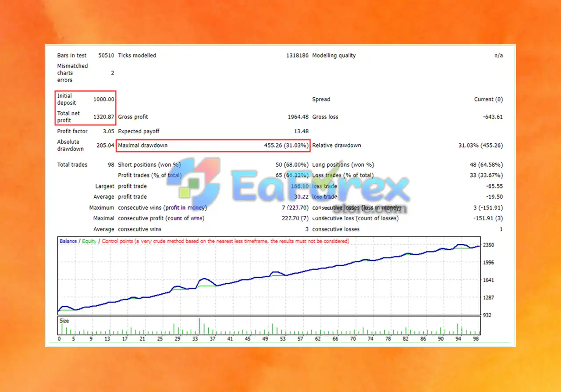Viewport: 561px width, 392px height.
Task: Select the Total net profit value 1320.87
Action: coord(104,117)
